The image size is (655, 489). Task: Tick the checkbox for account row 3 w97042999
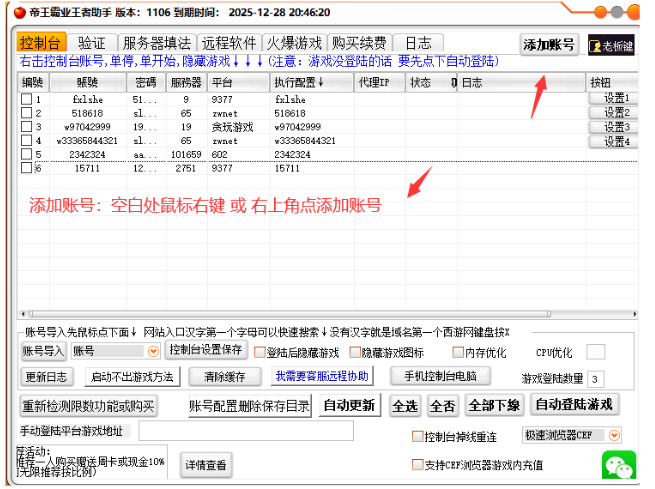[x=26, y=127]
